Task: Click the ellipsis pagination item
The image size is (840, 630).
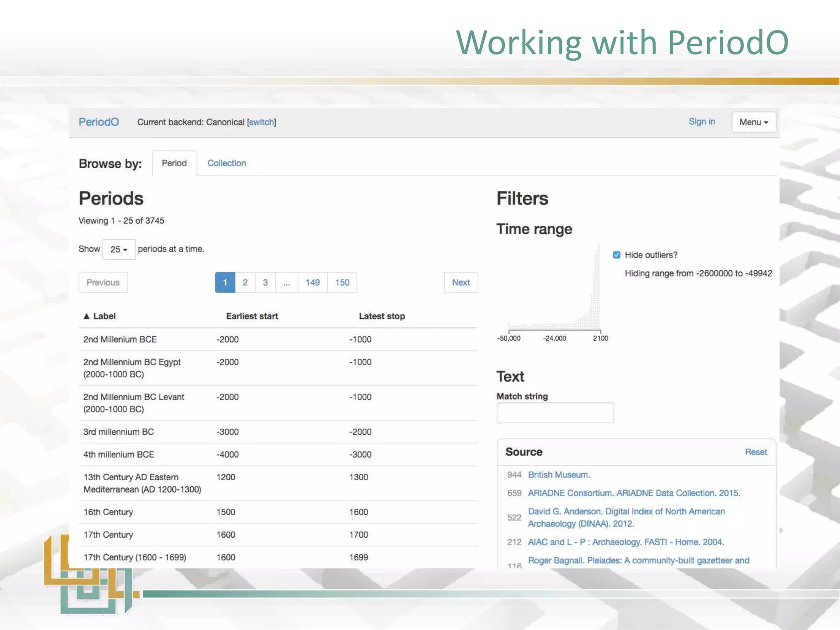Action: click(x=287, y=282)
